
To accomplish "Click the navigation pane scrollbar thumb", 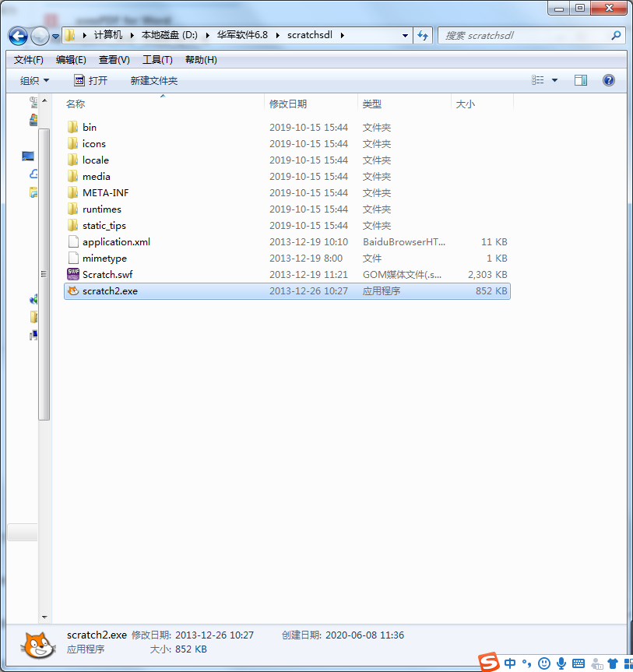I will tap(44, 274).
